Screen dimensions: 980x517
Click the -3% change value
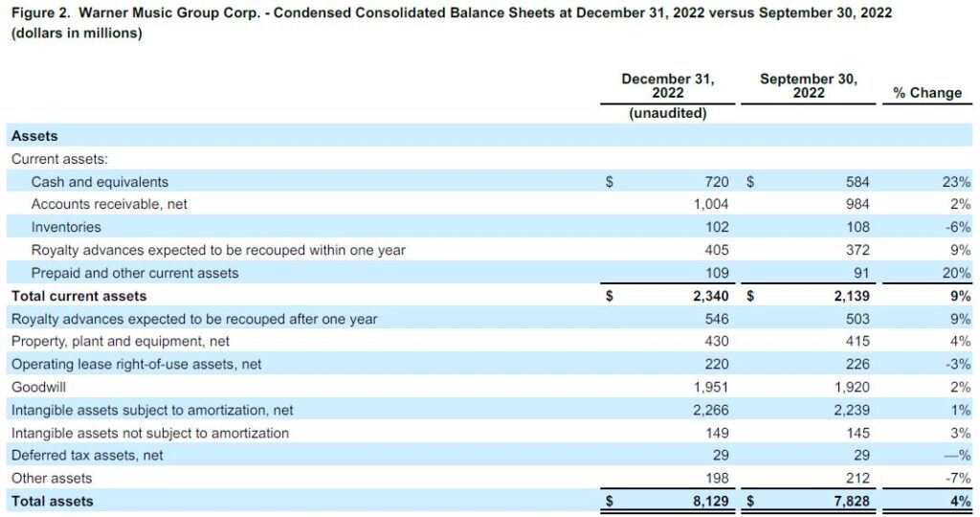click(x=958, y=365)
